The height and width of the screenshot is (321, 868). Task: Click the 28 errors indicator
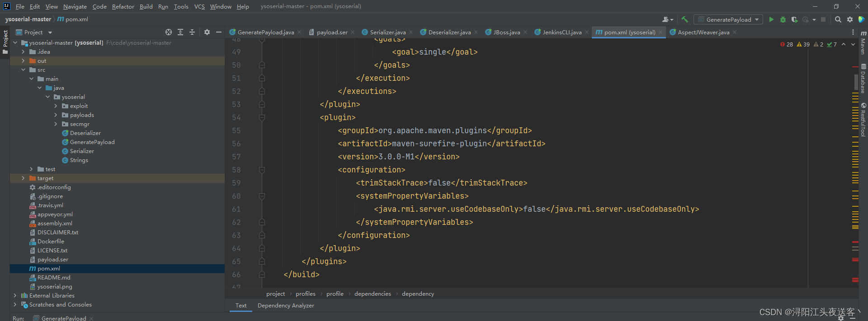(x=787, y=44)
